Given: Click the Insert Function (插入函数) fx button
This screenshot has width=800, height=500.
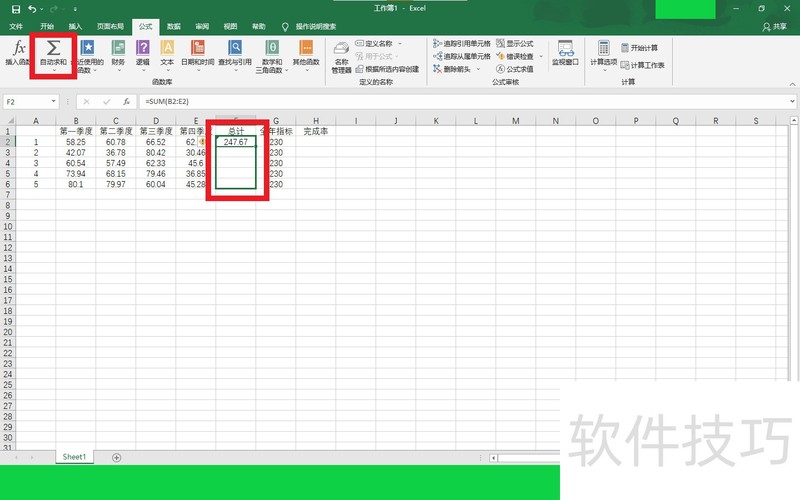Looking at the screenshot, I should tap(18, 53).
